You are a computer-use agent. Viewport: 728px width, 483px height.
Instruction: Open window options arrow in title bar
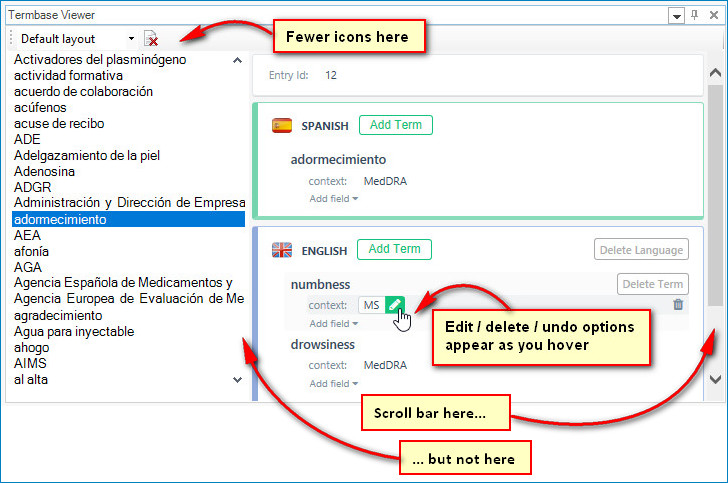[x=677, y=15]
